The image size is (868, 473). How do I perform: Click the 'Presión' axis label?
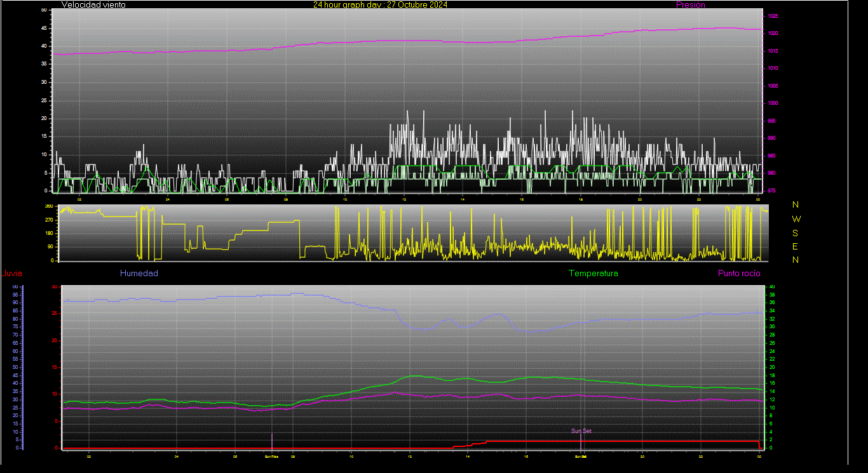pyautogui.click(x=691, y=4)
